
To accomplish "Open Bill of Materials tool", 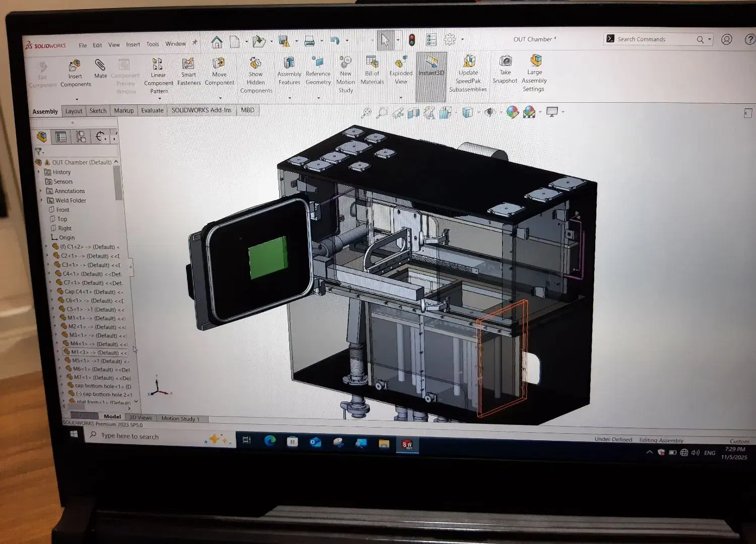I will (x=372, y=70).
